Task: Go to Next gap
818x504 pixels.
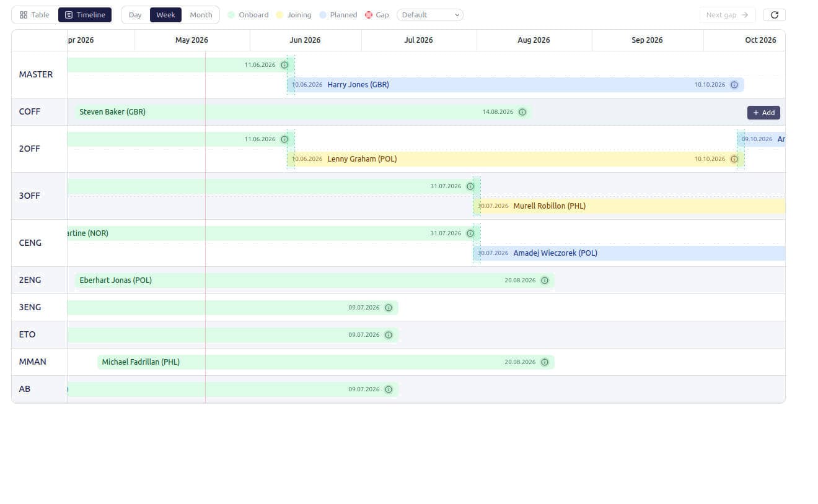Action: [x=728, y=15]
